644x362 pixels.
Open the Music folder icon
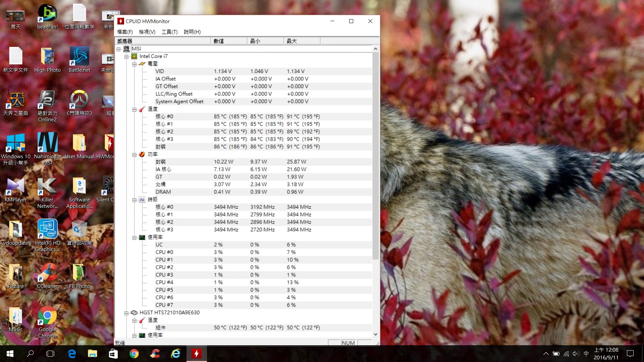[15, 319]
